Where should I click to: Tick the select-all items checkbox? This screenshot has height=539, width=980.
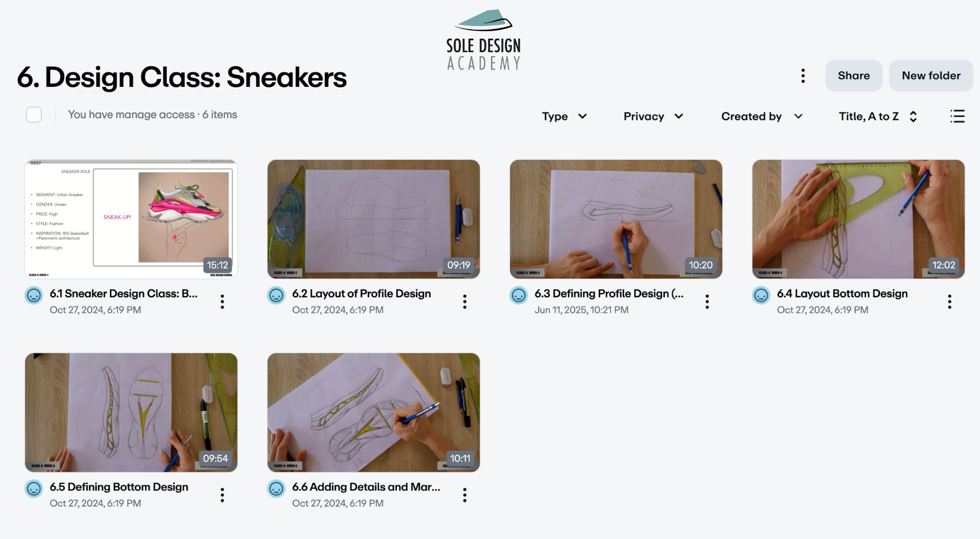pos(34,115)
